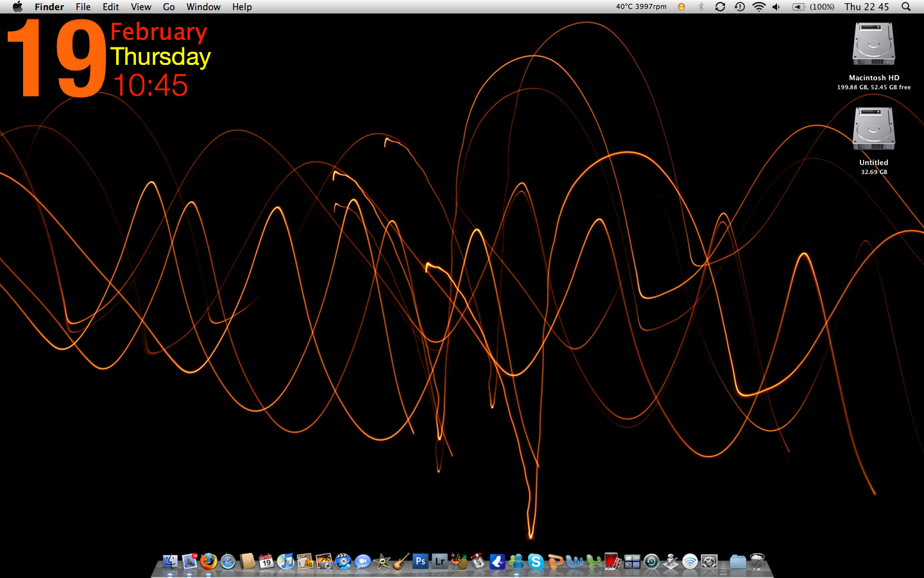Open the sync arrows status menu
The image size is (924, 578).
[x=720, y=6]
